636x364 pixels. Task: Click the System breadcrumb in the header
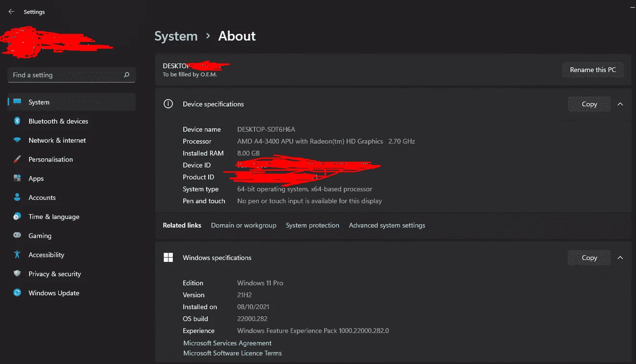click(176, 36)
